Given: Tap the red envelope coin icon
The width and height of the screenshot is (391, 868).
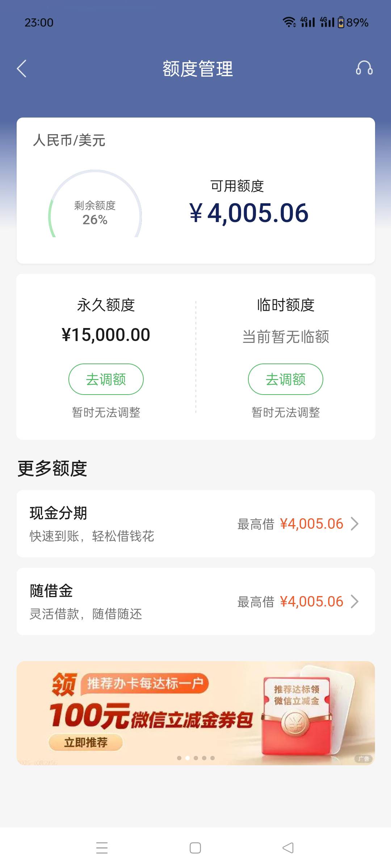Looking at the screenshot, I should pos(297,723).
